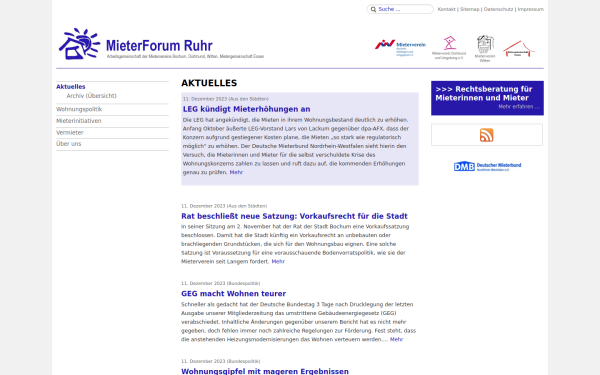The height and width of the screenshot is (375, 600).
Task: Click Mehr link of Vorkaufsrecht article
Action: pyautogui.click(x=278, y=262)
